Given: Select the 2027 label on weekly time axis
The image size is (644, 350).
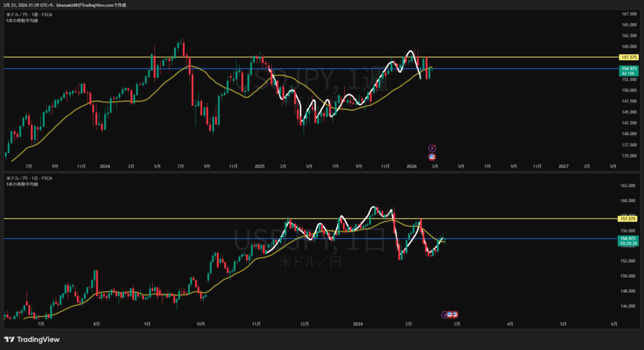Looking at the screenshot, I should click(563, 166).
